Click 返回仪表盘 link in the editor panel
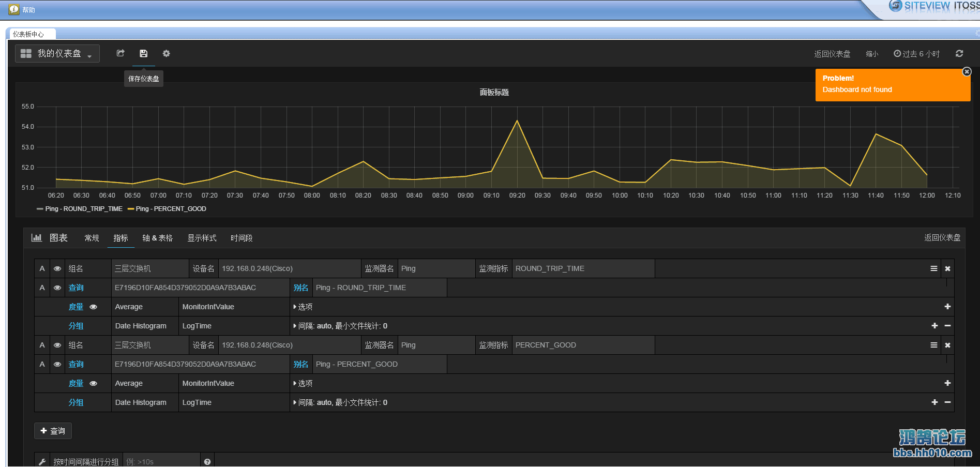 [942, 237]
